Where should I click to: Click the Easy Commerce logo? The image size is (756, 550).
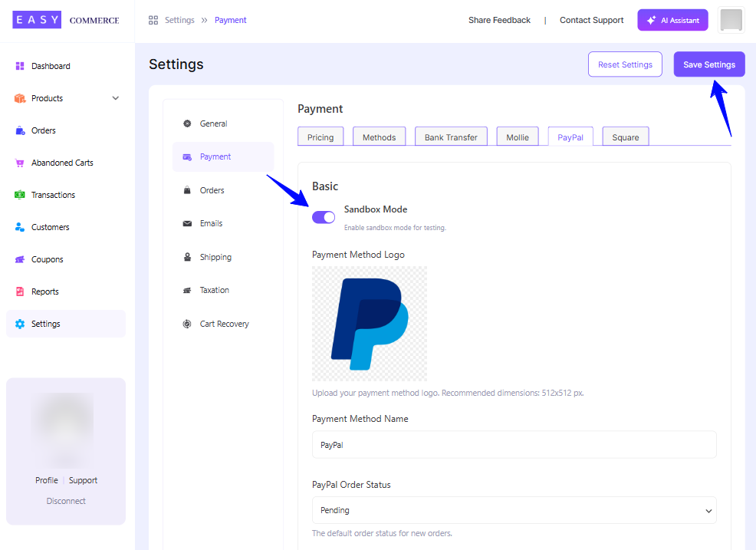coord(66,20)
